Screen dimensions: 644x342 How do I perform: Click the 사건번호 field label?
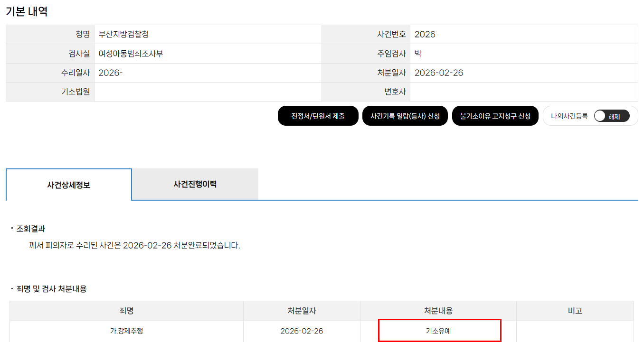pos(391,34)
